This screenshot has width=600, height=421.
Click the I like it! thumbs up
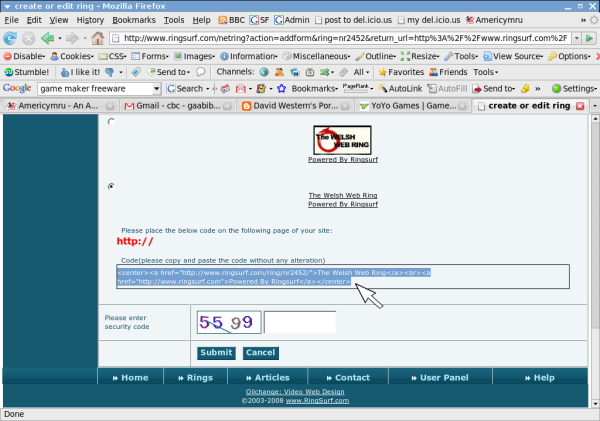coord(80,72)
